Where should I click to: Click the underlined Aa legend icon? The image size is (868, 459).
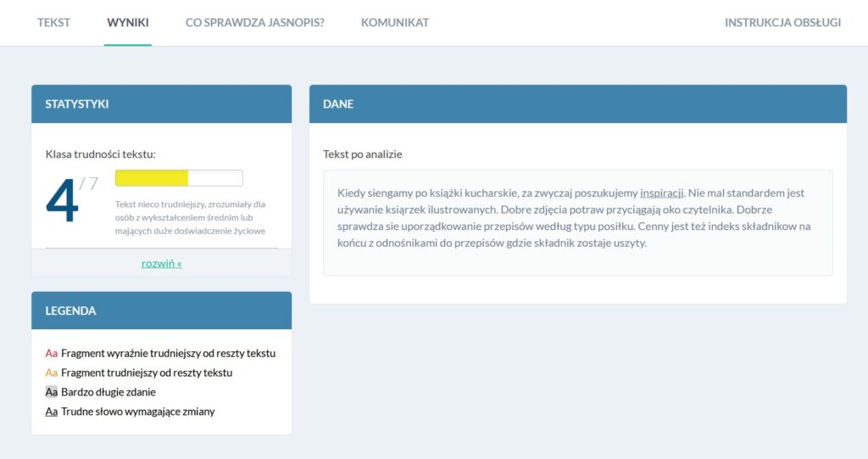coord(52,411)
